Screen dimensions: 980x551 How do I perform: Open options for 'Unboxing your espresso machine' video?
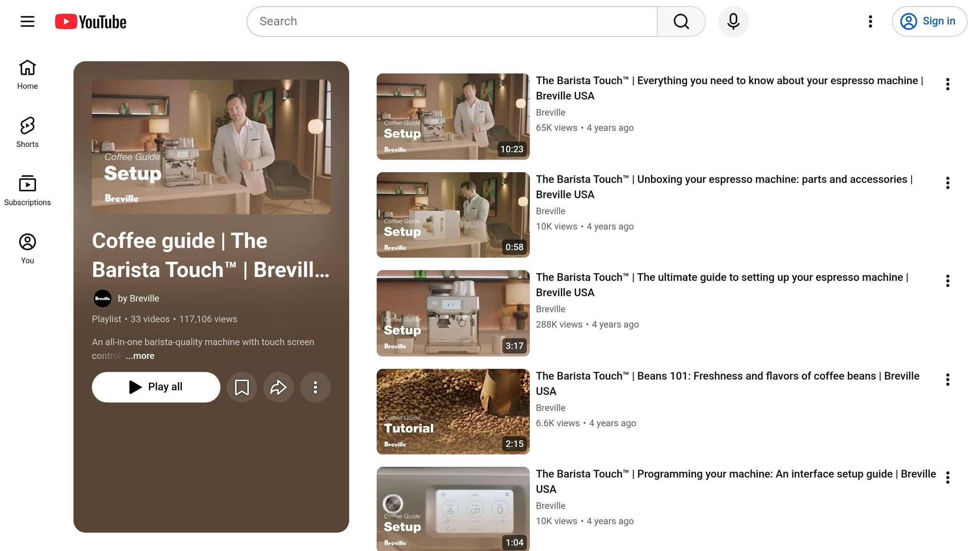(x=947, y=183)
